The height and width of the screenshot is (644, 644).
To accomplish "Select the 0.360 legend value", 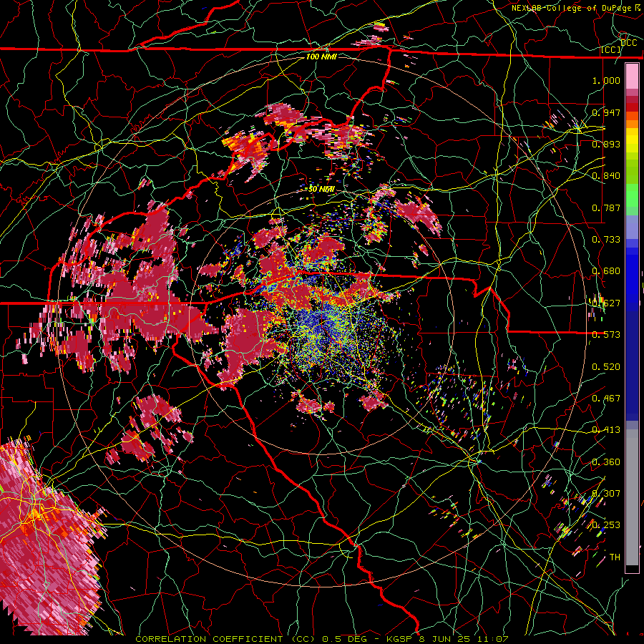I will click(606, 462).
